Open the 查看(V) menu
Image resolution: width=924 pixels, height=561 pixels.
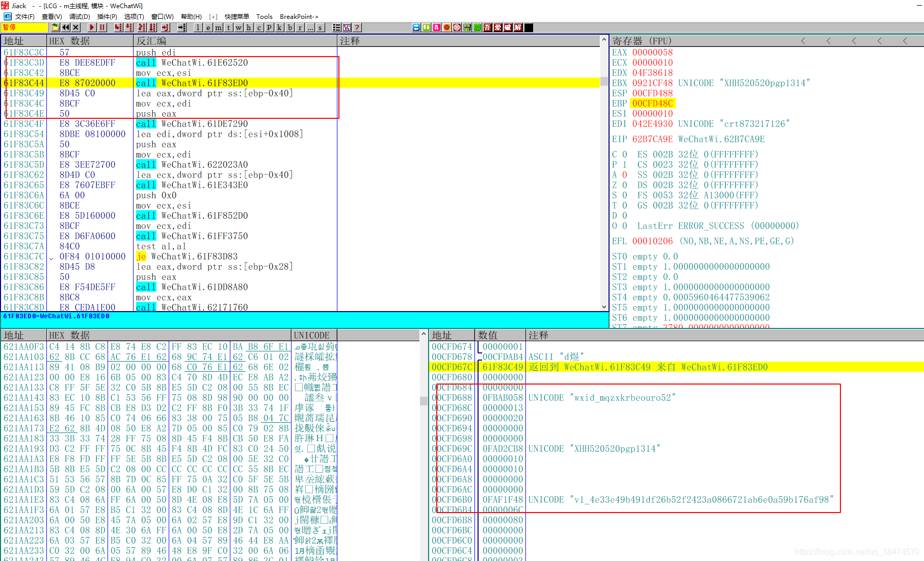[51, 17]
